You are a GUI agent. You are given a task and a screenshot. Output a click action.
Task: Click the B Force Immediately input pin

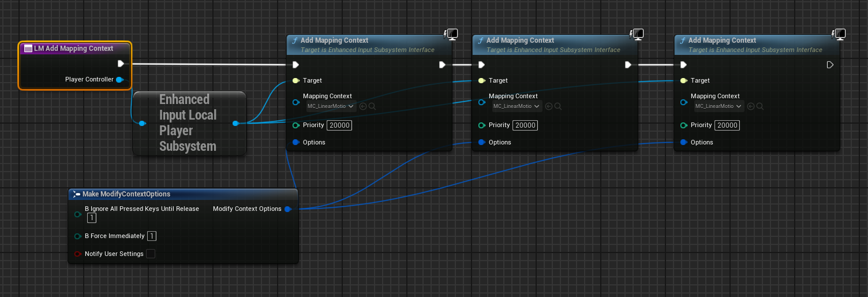78,236
